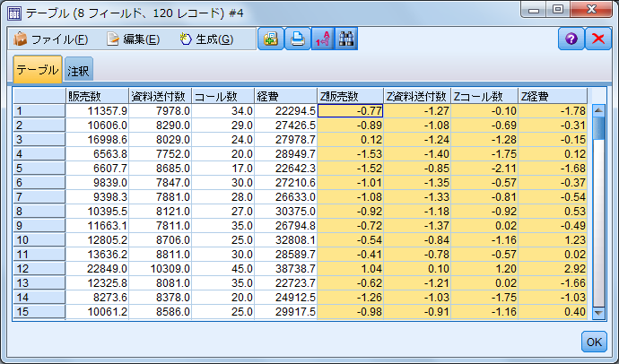
Task: Close the window from the title bar
Action: (591, 10)
